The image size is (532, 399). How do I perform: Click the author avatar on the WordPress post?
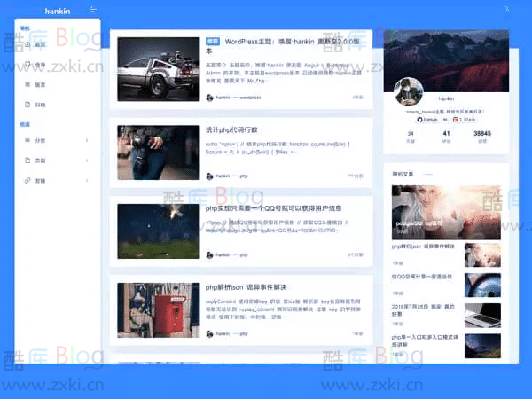click(x=209, y=98)
